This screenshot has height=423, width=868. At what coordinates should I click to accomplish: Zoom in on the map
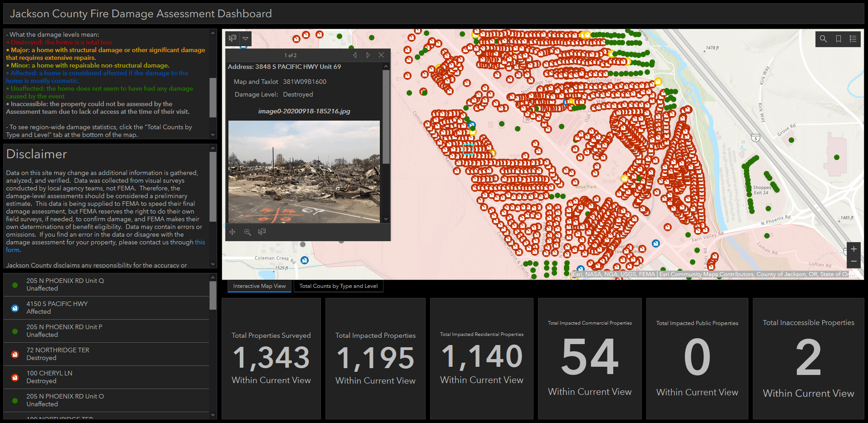(853, 249)
